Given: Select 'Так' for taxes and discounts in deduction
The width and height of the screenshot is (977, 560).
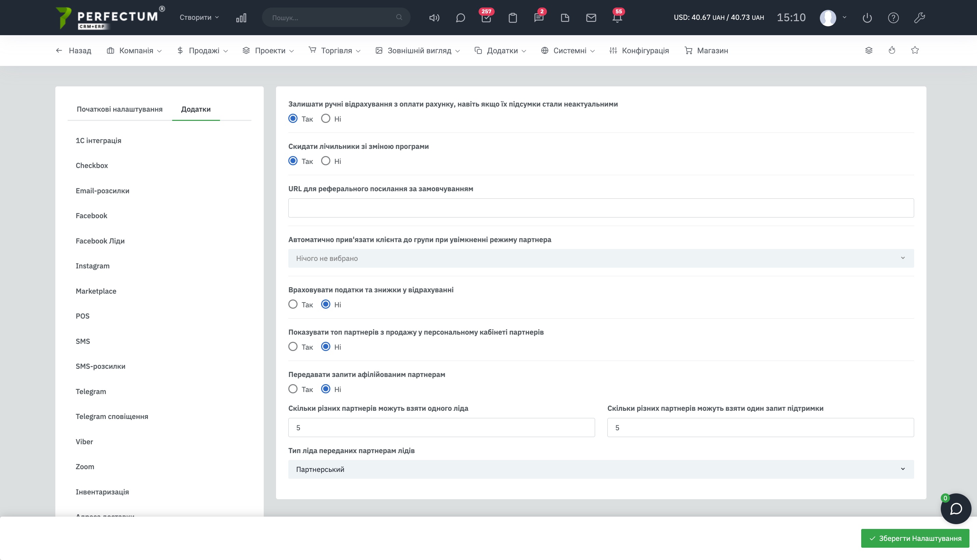Looking at the screenshot, I should point(293,304).
